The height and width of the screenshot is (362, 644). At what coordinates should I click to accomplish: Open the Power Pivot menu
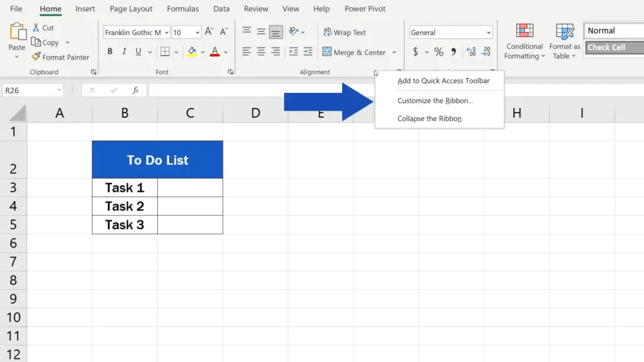click(365, 9)
